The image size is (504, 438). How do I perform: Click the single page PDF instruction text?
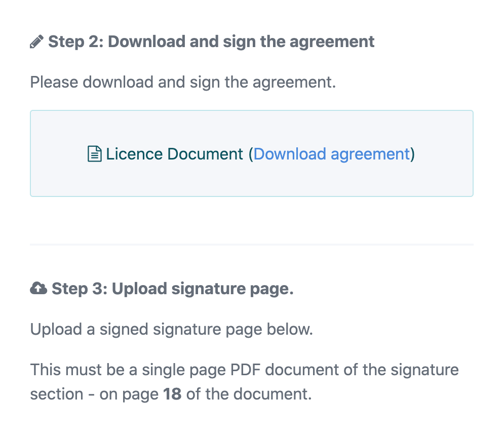coord(244,370)
